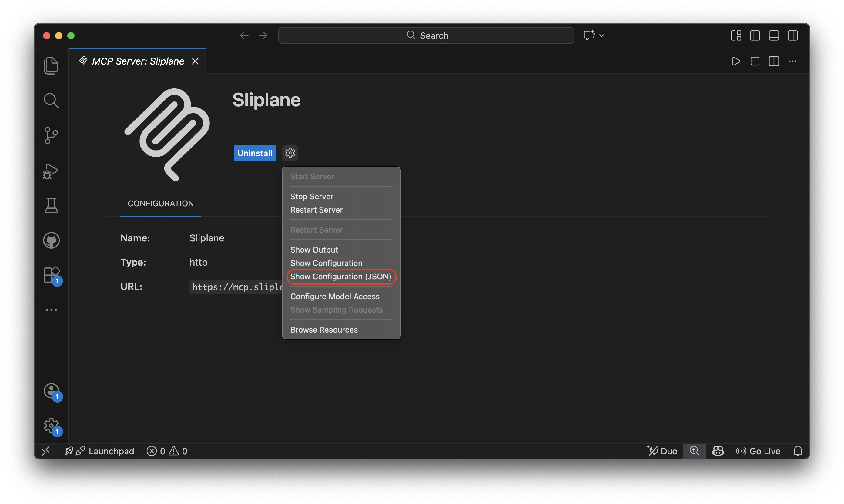Toggle the bottom panel layout button
This screenshot has width=844, height=504.
click(774, 35)
